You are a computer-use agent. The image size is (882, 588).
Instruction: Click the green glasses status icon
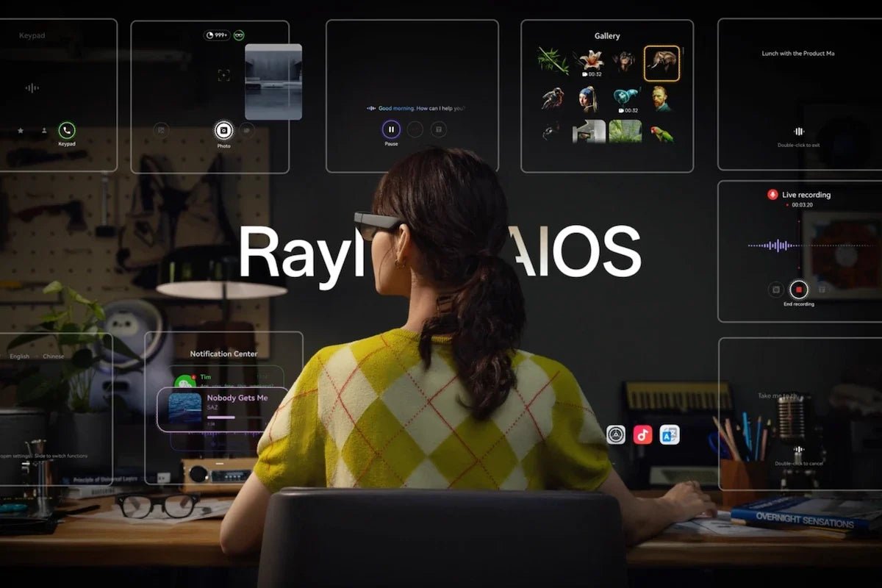click(239, 35)
